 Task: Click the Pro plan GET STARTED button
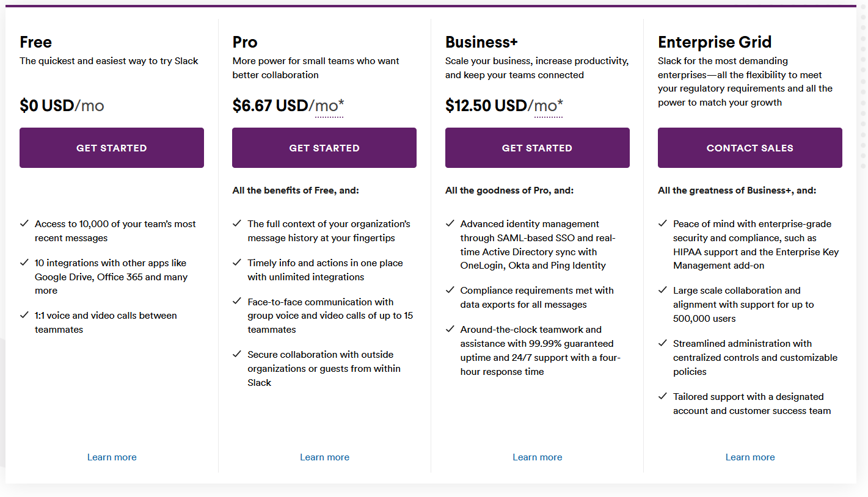click(x=324, y=148)
